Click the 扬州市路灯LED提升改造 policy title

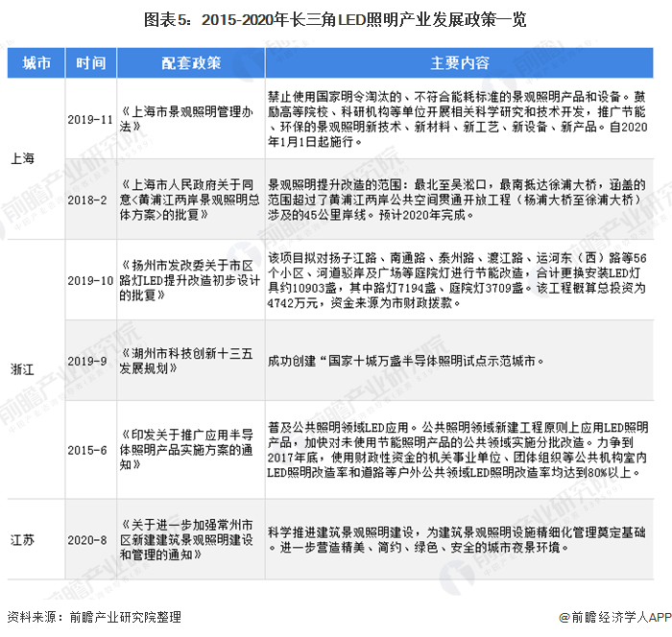pos(190,280)
